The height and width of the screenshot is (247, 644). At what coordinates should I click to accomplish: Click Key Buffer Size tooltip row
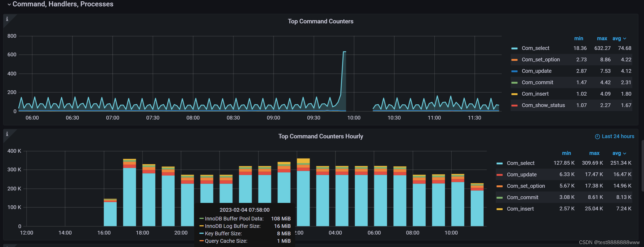click(x=245, y=233)
